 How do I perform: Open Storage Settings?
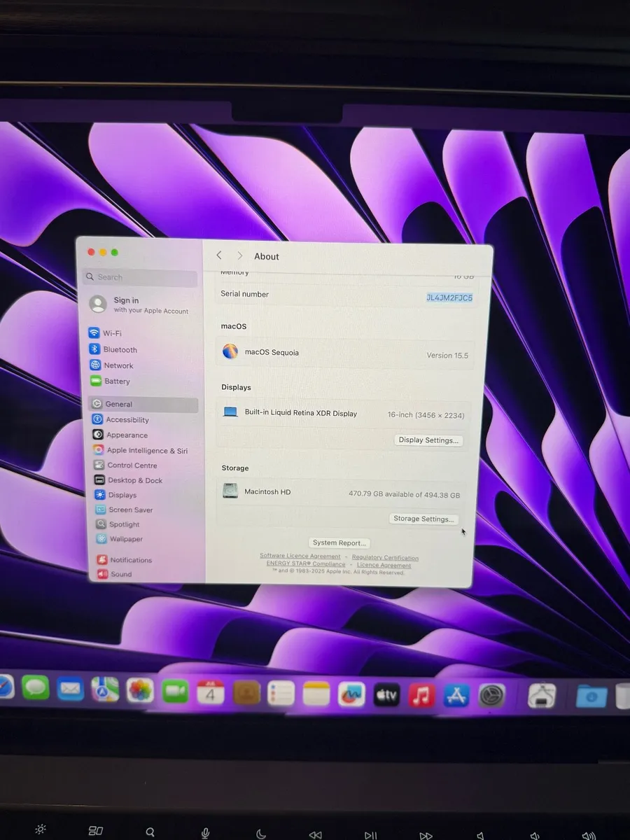click(x=423, y=518)
